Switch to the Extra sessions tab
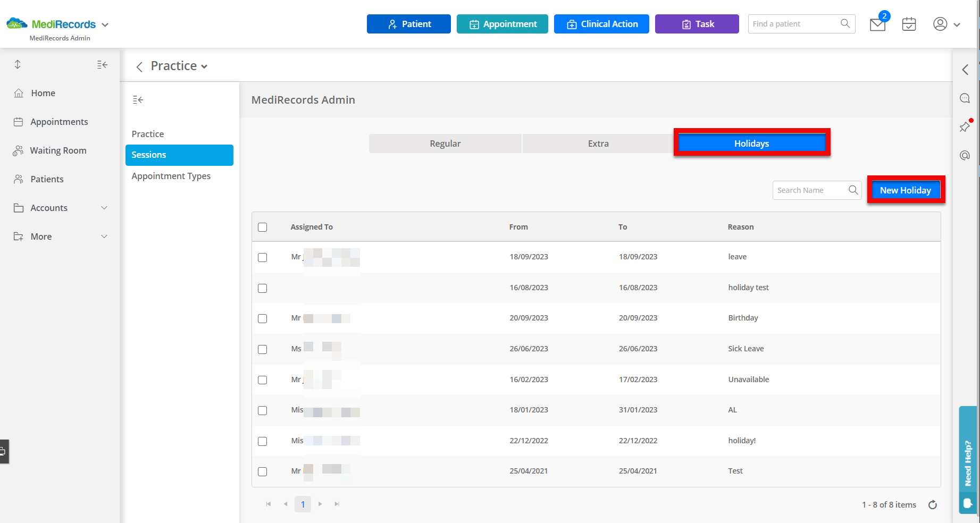The width and height of the screenshot is (980, 523). click(598, 144)
